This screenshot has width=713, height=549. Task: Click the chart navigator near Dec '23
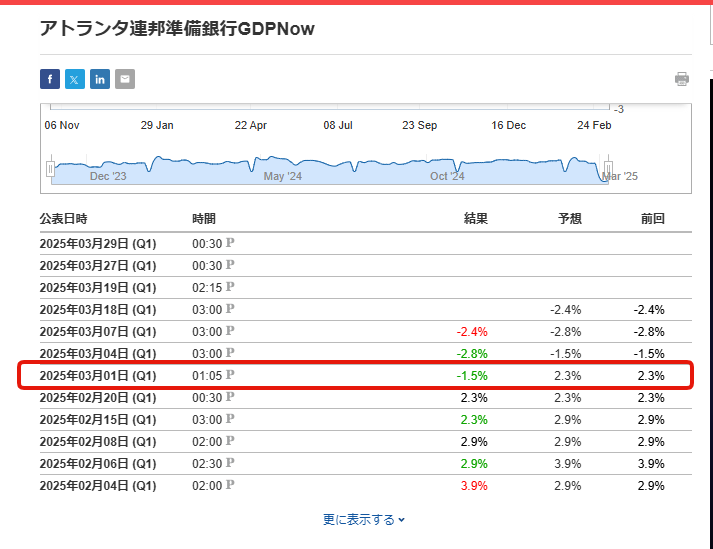pyautogui.click(x=108, y=176)
